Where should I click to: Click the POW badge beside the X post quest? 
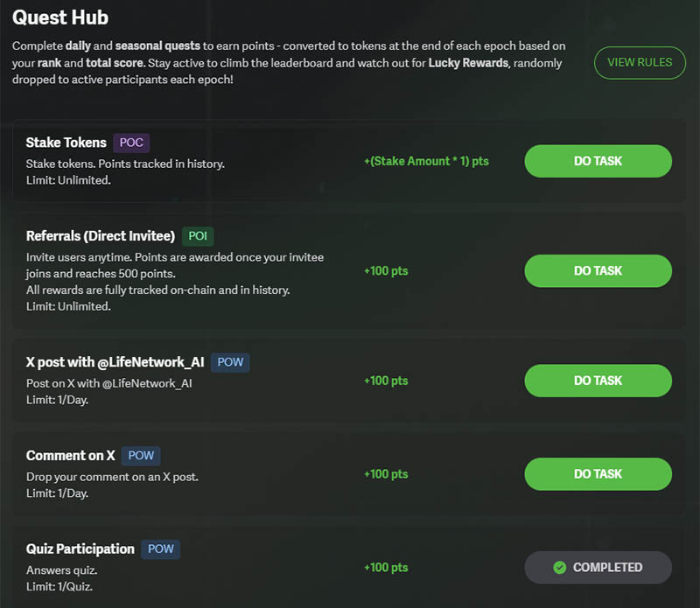point(230,362)
